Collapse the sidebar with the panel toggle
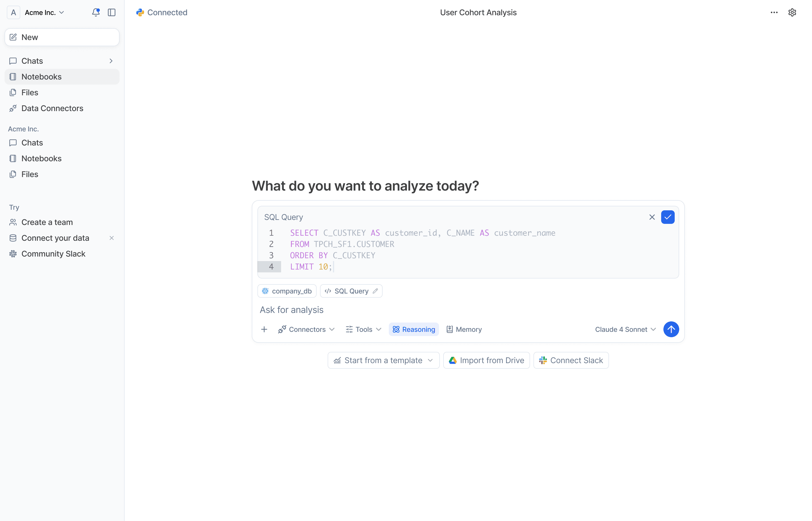 coord(112,12)
